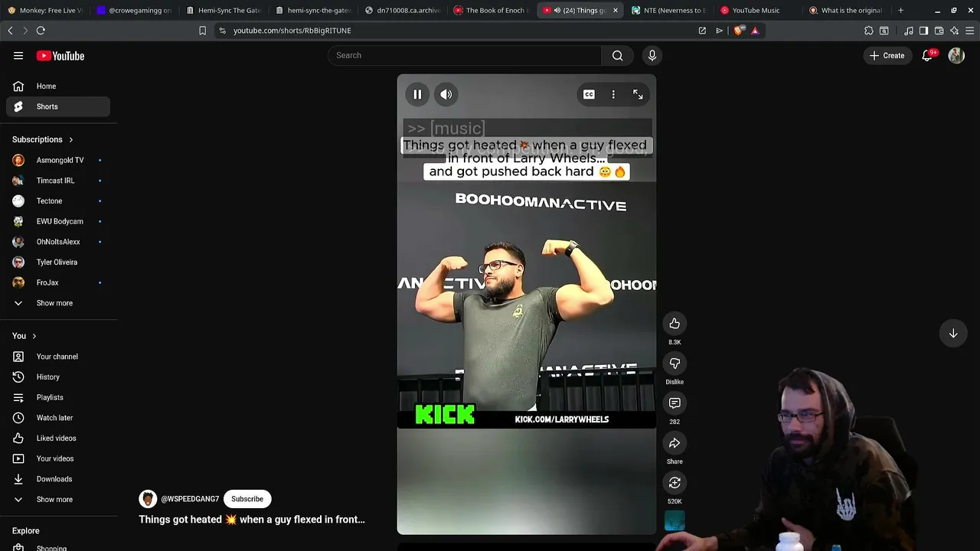Expand the You section chevron
The width and height of the screenshot is (980, 551).
tap(34, 336)
